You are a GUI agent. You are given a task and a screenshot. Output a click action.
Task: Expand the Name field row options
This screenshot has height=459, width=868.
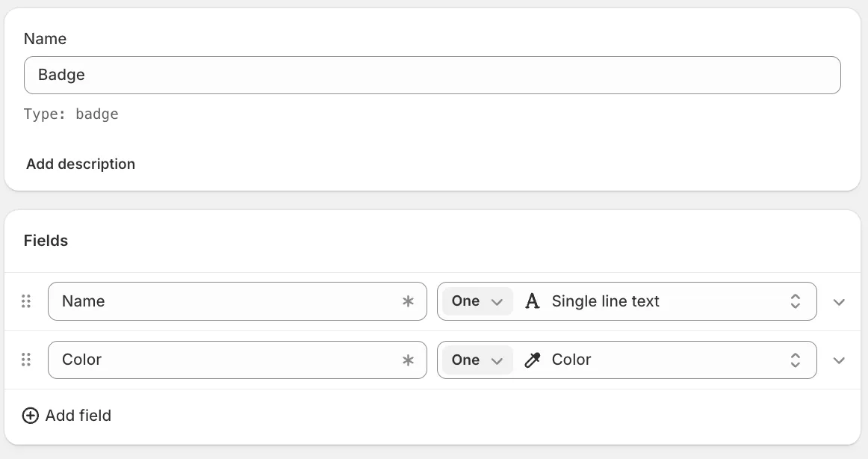pyautogui.click(x=839, y=302)
